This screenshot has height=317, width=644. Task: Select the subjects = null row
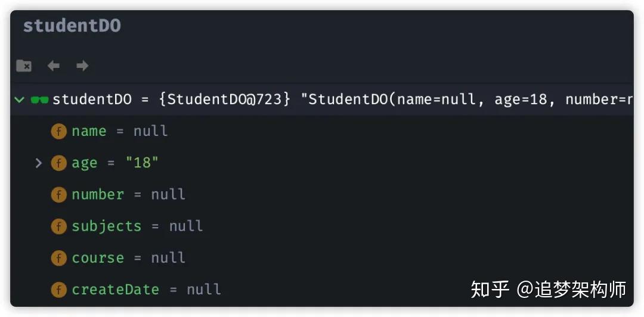tap(137, 226)
